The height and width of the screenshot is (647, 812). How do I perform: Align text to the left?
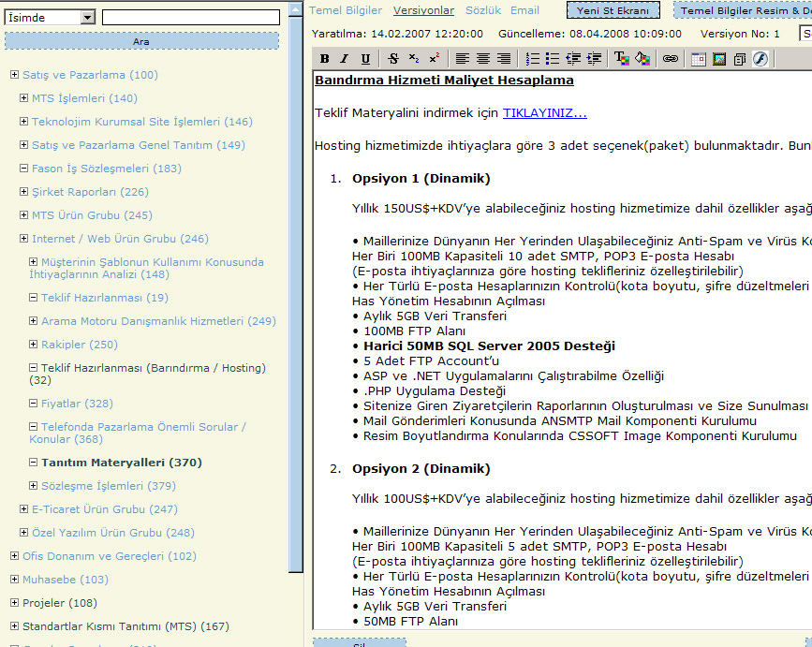pos(463,59)
